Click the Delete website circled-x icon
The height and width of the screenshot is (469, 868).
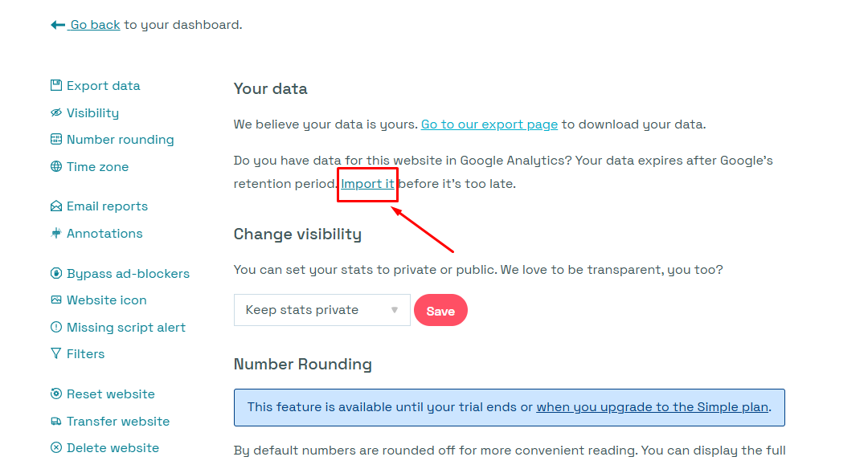(x=55, y=447)
